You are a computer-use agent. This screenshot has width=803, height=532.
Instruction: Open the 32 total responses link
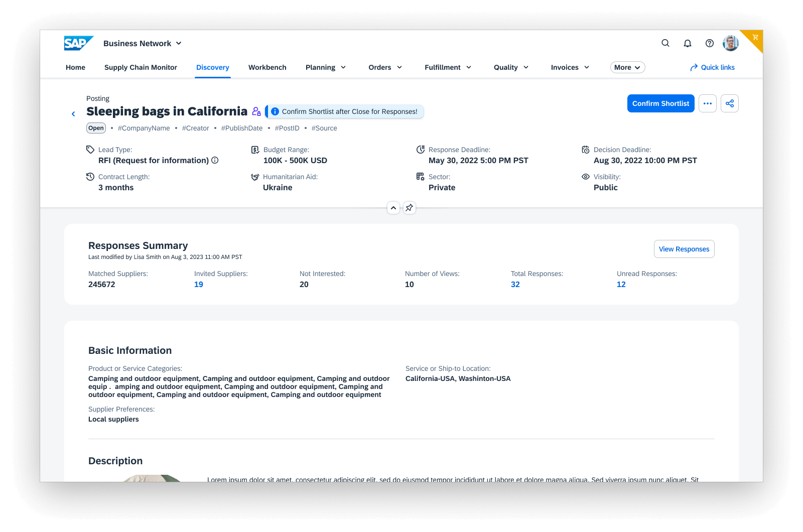point(515,285)
